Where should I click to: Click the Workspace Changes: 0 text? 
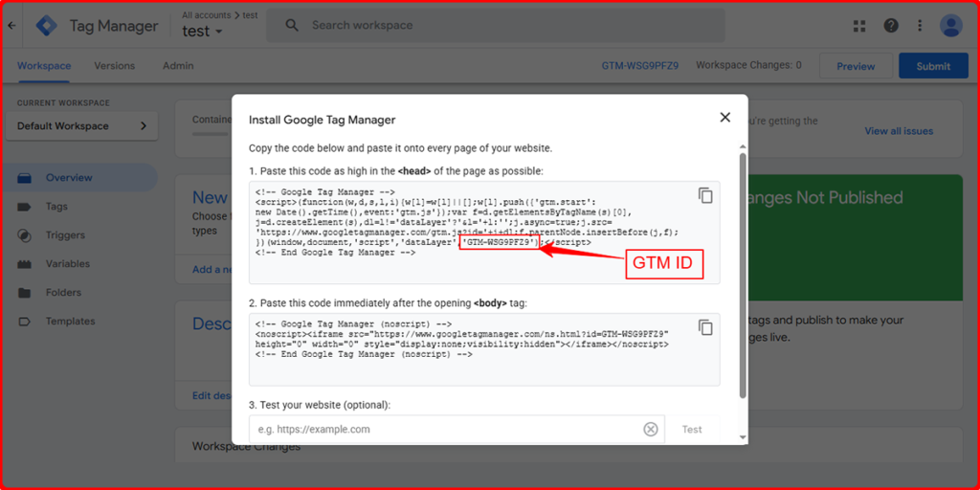click(x=748, y=65)
